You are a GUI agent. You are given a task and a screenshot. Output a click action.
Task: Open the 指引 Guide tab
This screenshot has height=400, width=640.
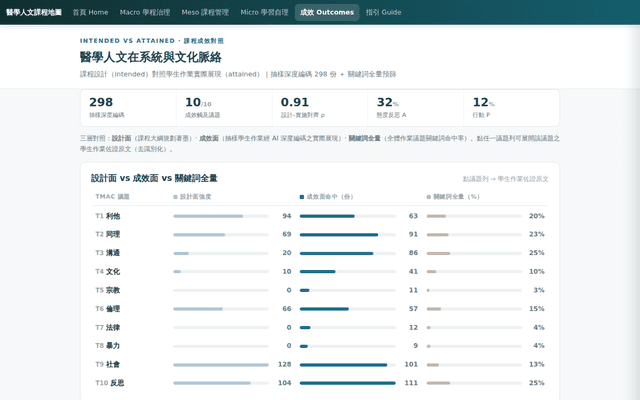(x=383, y=12)
